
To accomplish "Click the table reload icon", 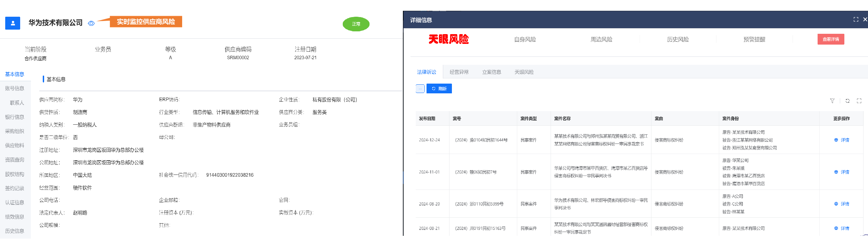I will [x=847, y=101].
